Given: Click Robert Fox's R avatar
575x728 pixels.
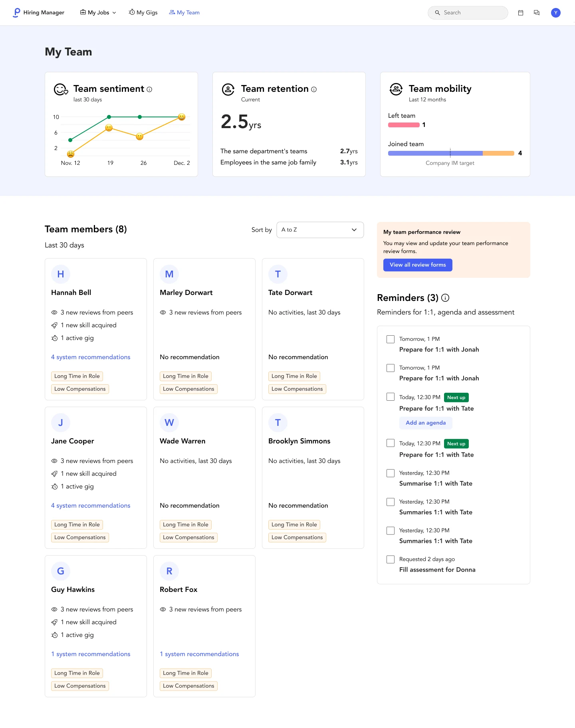Looking at the screenshot, I should (169, 571).
